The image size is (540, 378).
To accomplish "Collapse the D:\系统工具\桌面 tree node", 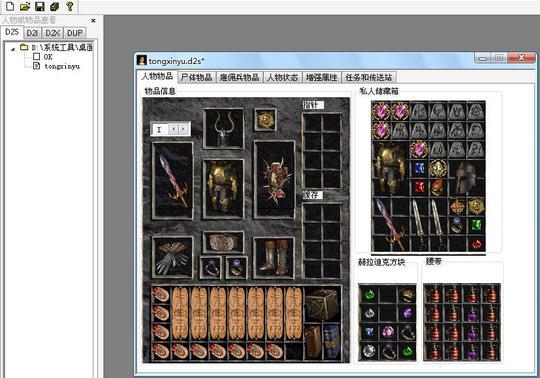I will pos(13,49).
